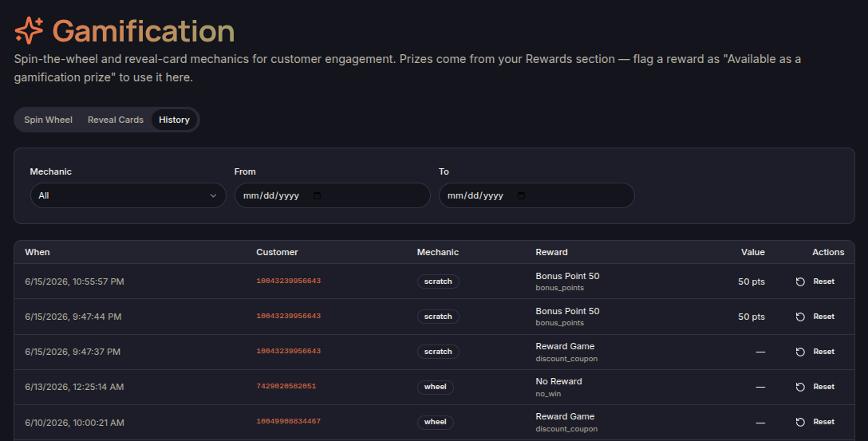
Task: Click scratch badge in 9:47:37 PM row
Action: click(438, 352)
